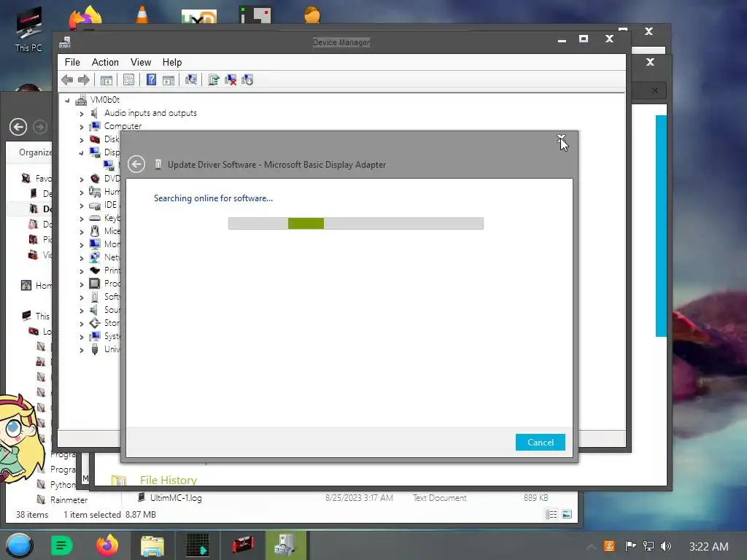
Task: Open network tray icon
Action: point(649,546)
